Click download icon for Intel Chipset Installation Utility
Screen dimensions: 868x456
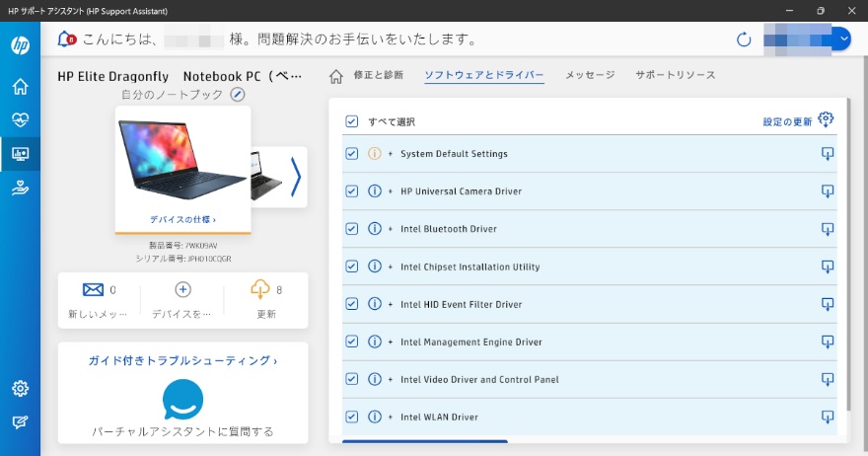pyautogui.click(x=827, y=266)
